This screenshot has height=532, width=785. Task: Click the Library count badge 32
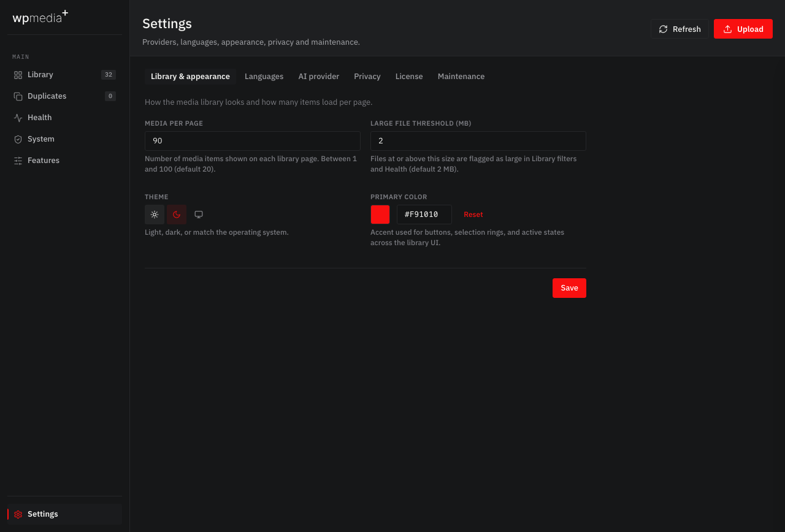click(x=109, y=75)
